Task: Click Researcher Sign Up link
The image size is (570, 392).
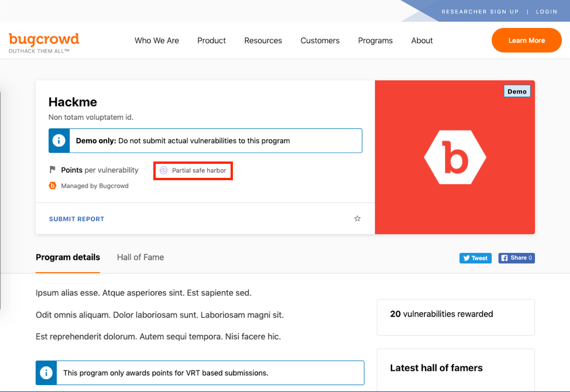Action: tap(480, 12)
